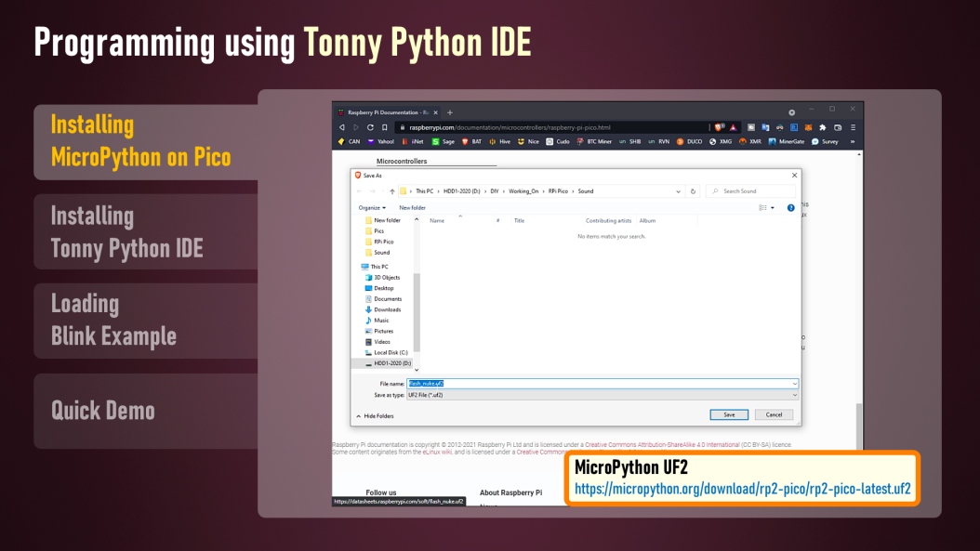This screenshot has height=551, width=980.
Task: Open the Brave Rewards triangle icon
Action: tap(734, 127)
